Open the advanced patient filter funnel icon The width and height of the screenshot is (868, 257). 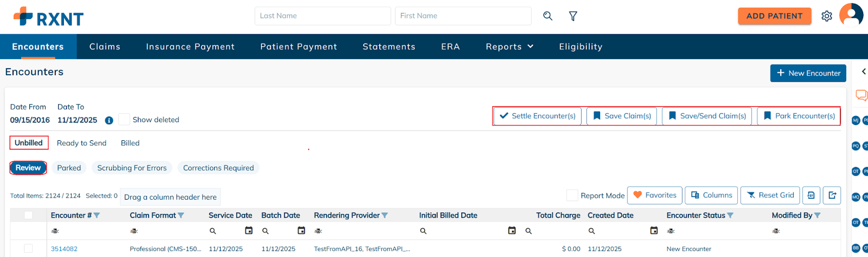tap(573, 16)
